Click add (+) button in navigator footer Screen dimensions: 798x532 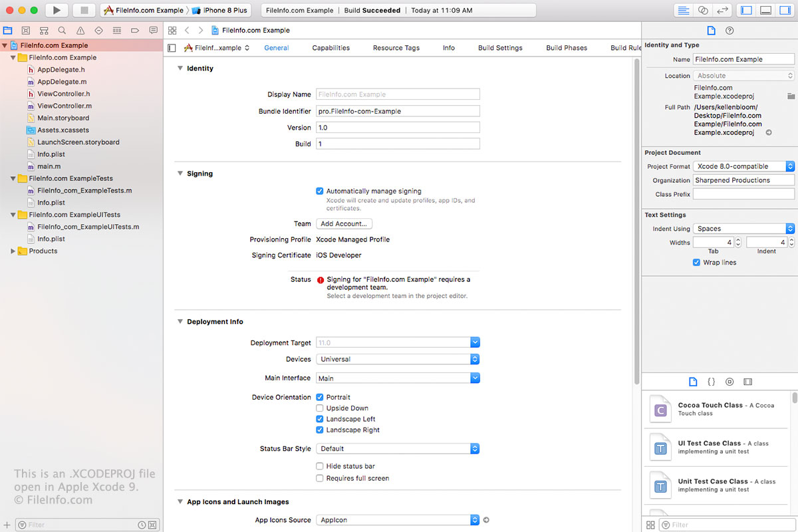click(7, 525)
